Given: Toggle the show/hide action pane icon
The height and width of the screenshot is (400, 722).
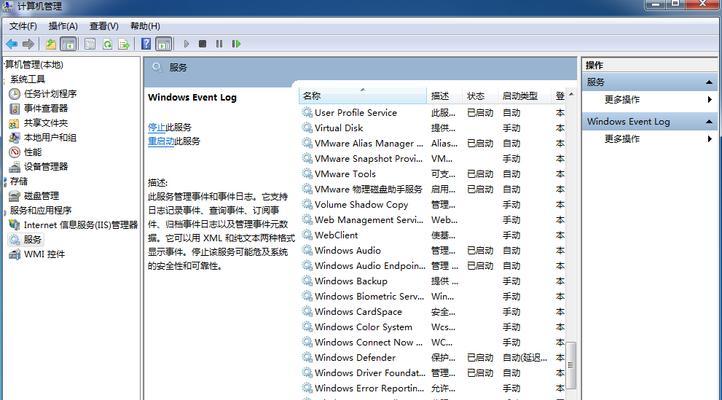Looking at the screenshot, I should 163,44.
